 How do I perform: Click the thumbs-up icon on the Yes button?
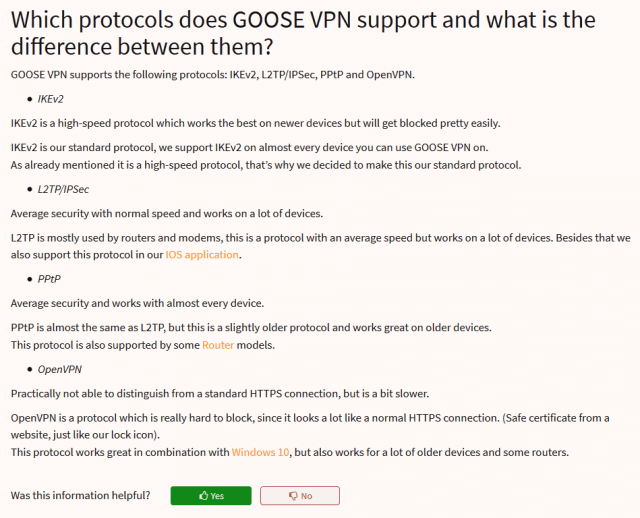pyautogui.click(x=203, y=496)
